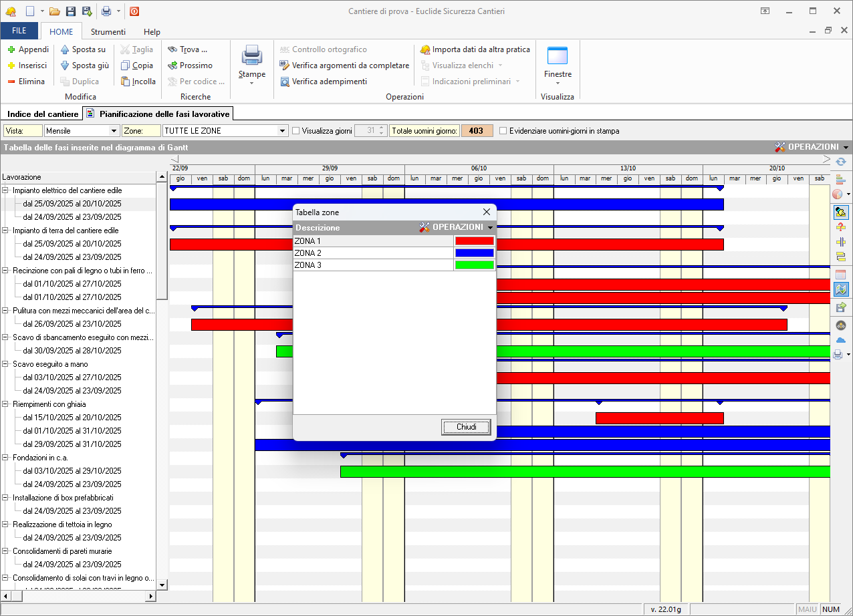Click Verifica adempimenti icon
853x616 pixels.
(x=285, y=82)
